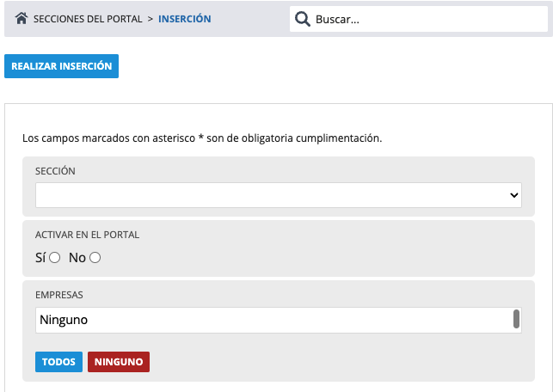Click the mandatory fields asterisk notice text
The image size is (553, 392).
(x=201, y=138)
